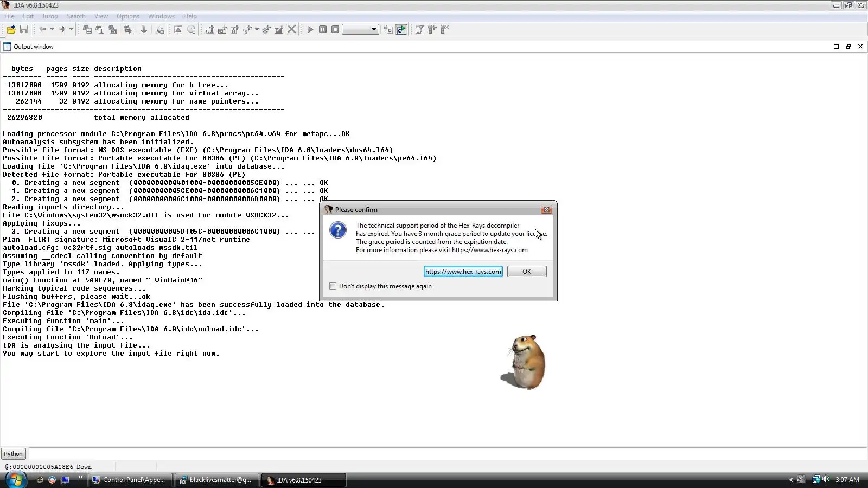Click the boxed letter A toolbar icon
This screenshot has width=868, height=488.
click(178, 29)
